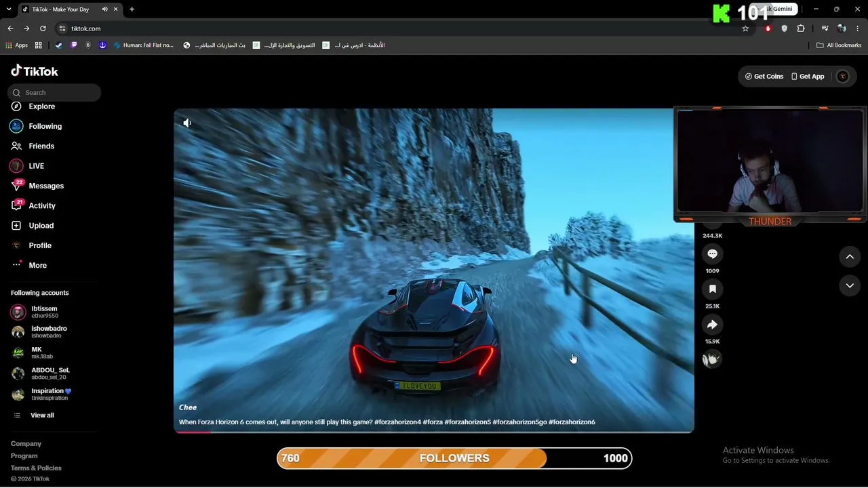
Task: Click the #forzahorizon6 hashtag
Action: 572,422
